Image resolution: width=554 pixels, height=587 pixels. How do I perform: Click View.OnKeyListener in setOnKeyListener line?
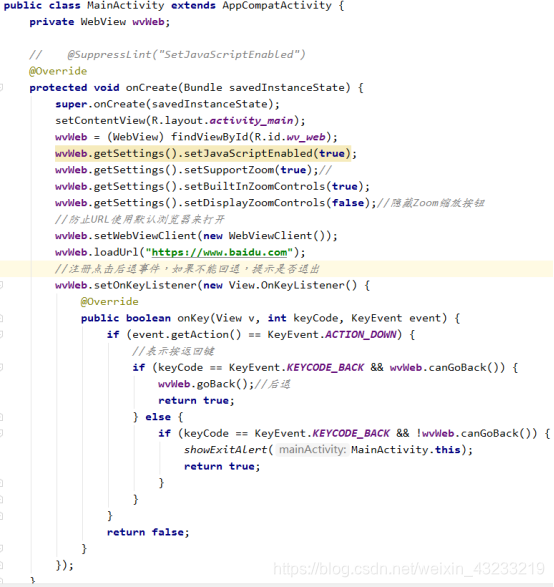(287, 285)
